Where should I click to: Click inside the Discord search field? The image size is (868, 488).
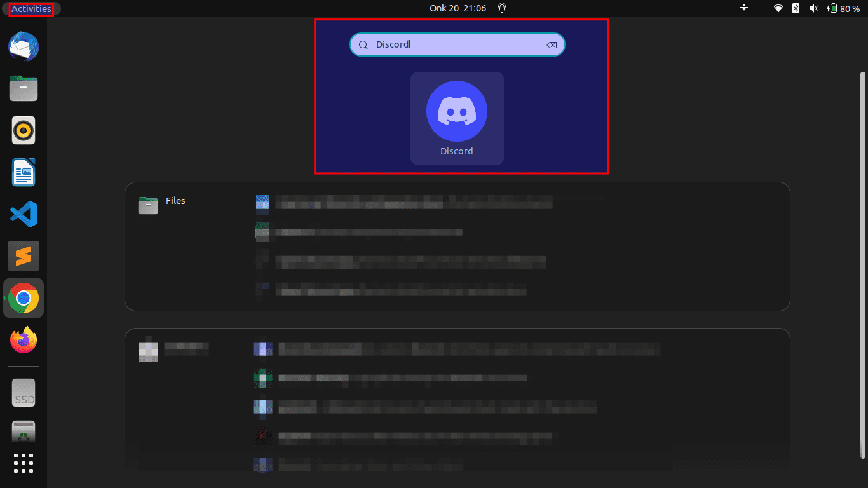coord(457,44)
